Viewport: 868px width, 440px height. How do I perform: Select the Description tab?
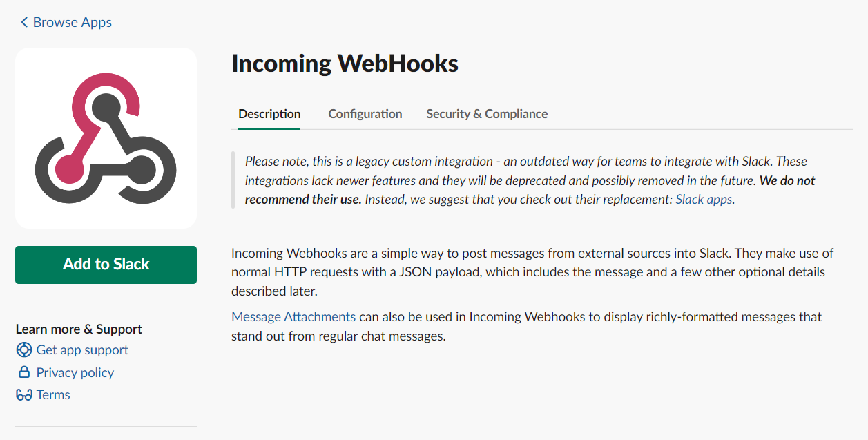tap(269, 114)
